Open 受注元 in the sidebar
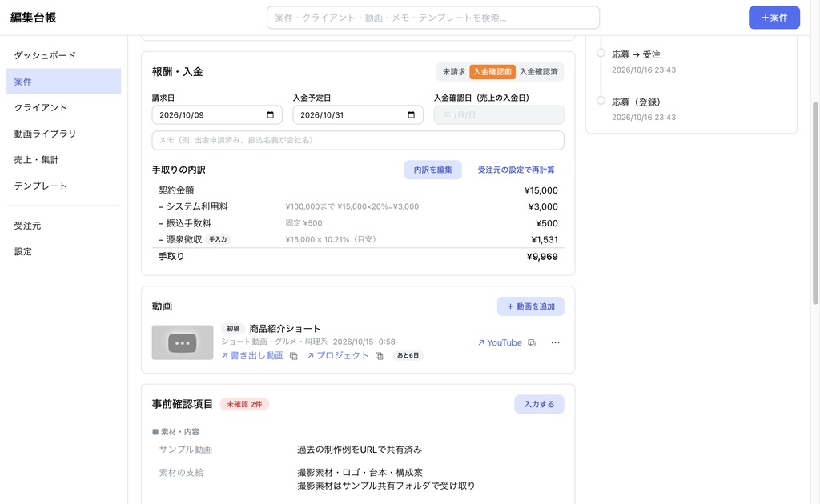This screenshot has width=820, height=504. pos(64,226)
